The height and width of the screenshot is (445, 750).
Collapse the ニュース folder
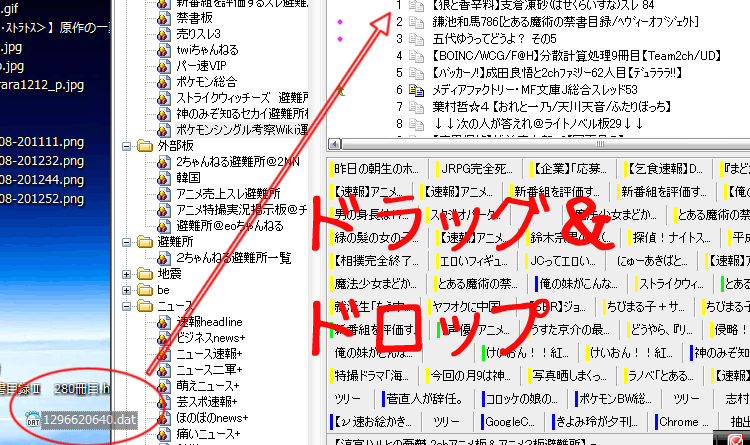(126, 306)
